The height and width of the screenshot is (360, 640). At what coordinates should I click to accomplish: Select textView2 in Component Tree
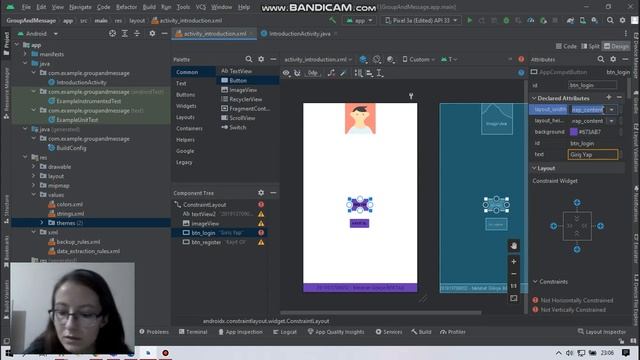[x=203, y=214]
